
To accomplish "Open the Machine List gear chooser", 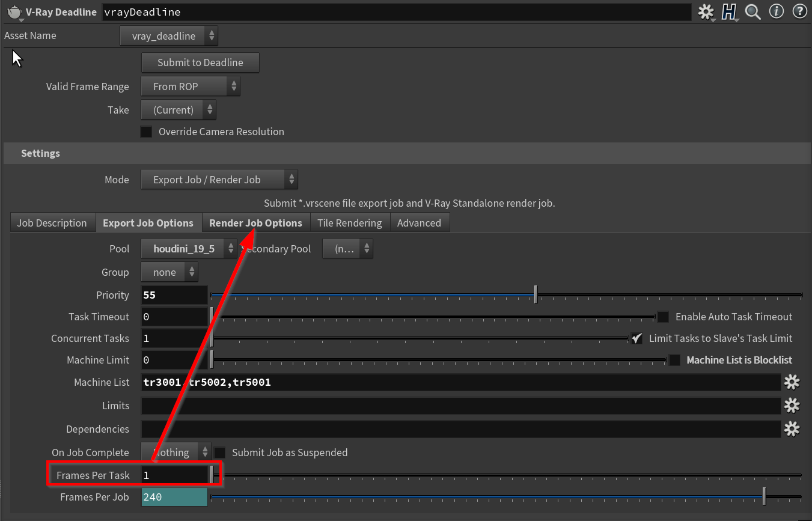I will (x=792, y=382).
